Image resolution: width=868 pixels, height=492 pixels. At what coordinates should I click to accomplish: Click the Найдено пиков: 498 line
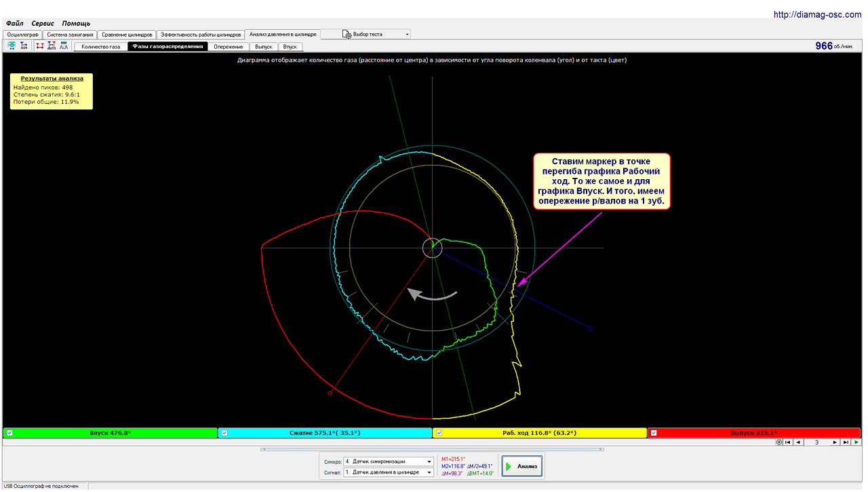(x=43, y=87)
